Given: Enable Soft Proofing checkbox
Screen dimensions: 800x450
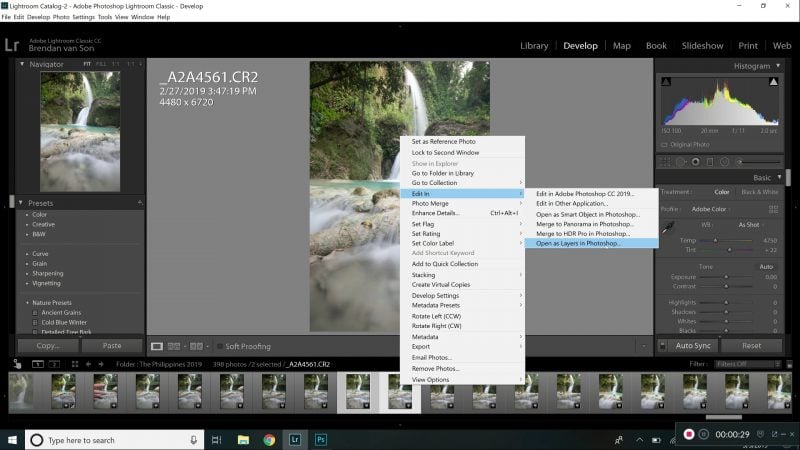Looking at the screenshot, I should pyautogui.click(x=220, y=346).
